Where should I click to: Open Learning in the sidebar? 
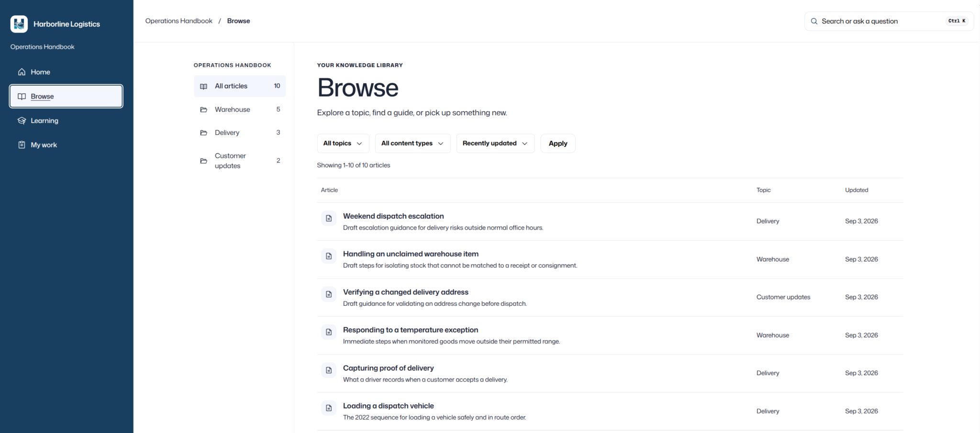66,121
